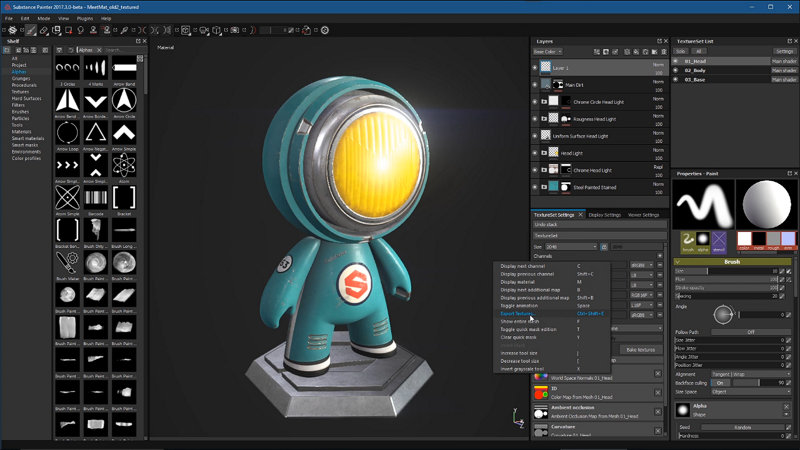Click the All button in TextureSet List
This screenshot has height=450, width=800.
(698, 52)
